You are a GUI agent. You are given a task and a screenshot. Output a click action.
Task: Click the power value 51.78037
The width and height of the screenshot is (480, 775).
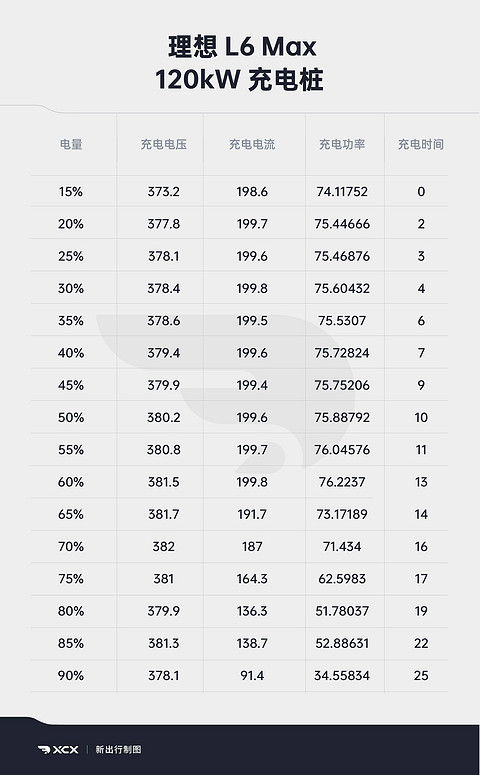342,611
